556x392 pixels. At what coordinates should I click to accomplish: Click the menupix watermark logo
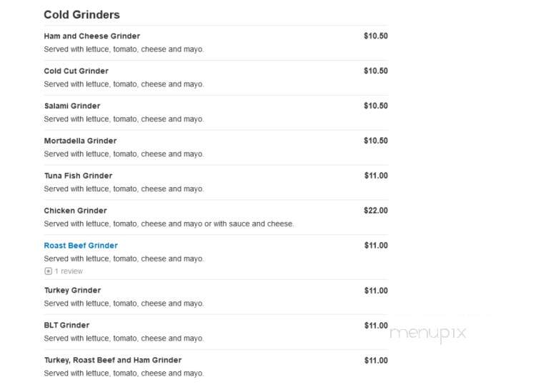(x=427, y=333)
